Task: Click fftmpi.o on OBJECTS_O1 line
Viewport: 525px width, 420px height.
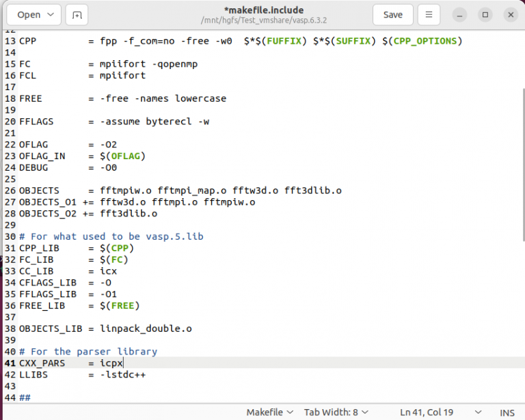Action: (174, 202)
